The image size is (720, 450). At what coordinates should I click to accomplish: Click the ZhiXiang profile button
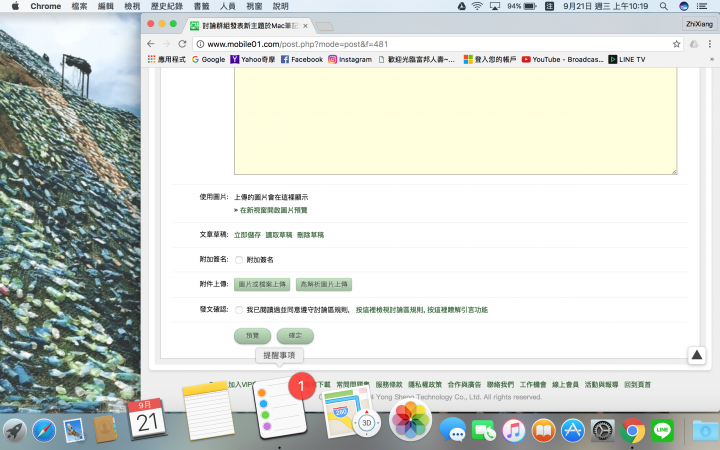pos(699,24)
